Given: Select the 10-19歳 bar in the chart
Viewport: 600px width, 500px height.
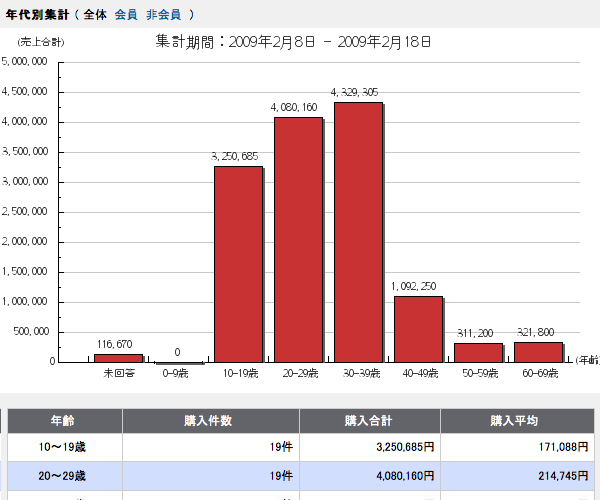Looking at the screenshot, I should 238,264.
